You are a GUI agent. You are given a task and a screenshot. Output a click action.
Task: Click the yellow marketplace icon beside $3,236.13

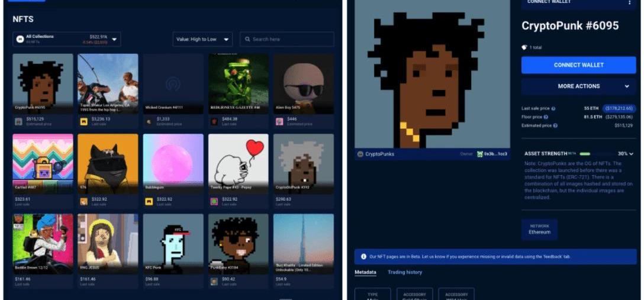pyautogui.click(x=84, y=121)
